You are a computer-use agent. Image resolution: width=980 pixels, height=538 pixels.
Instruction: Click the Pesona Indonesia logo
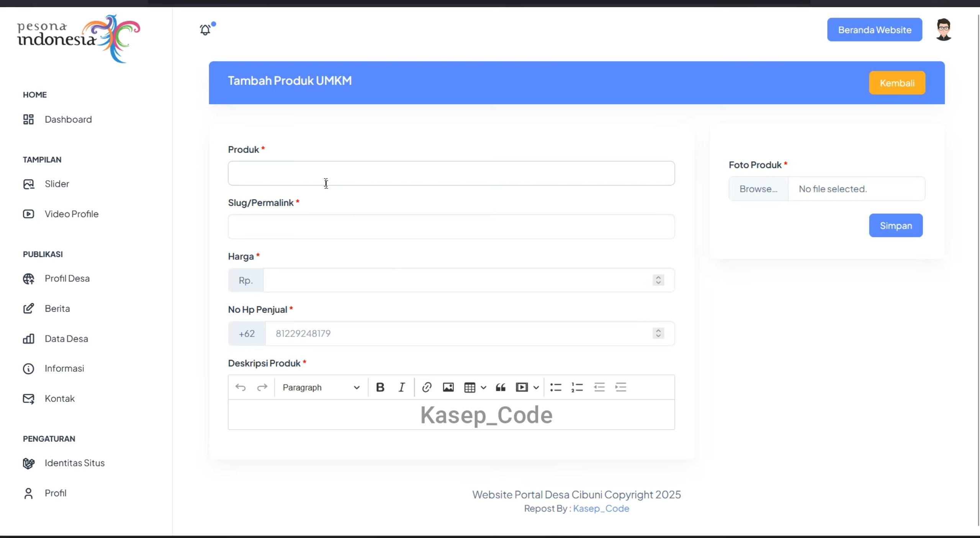(x=79, y=38)
